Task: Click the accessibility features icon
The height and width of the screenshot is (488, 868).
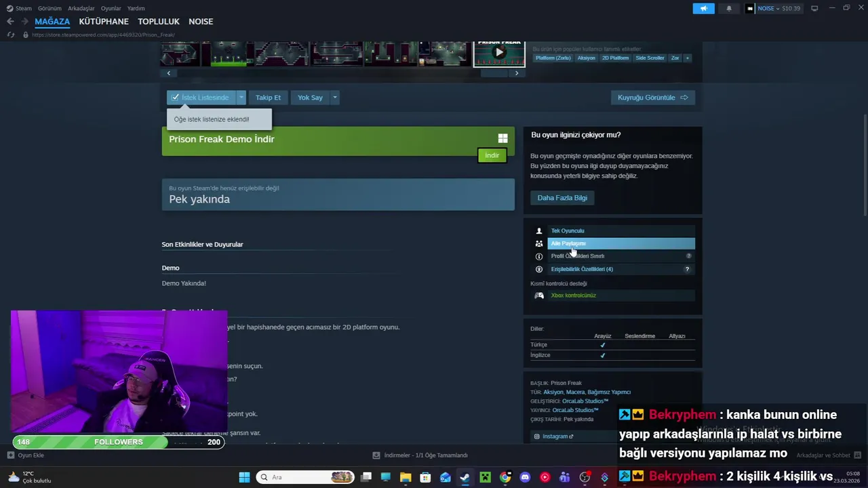Action: tap(539, 269)
